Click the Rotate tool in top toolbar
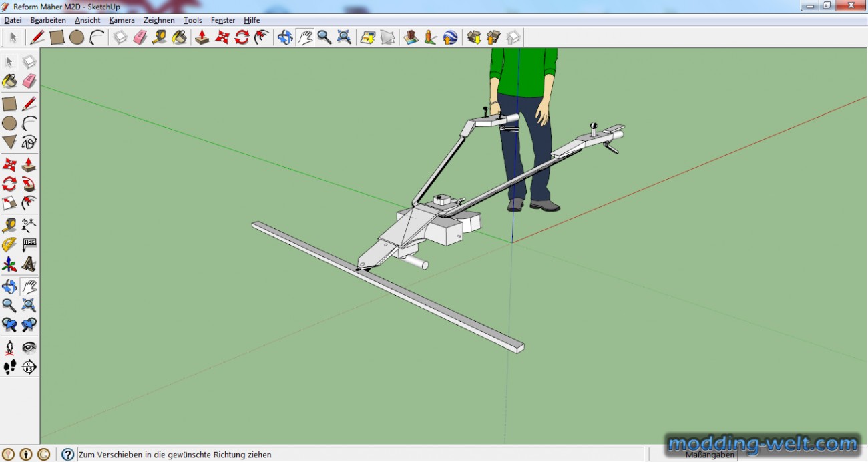 242,37
